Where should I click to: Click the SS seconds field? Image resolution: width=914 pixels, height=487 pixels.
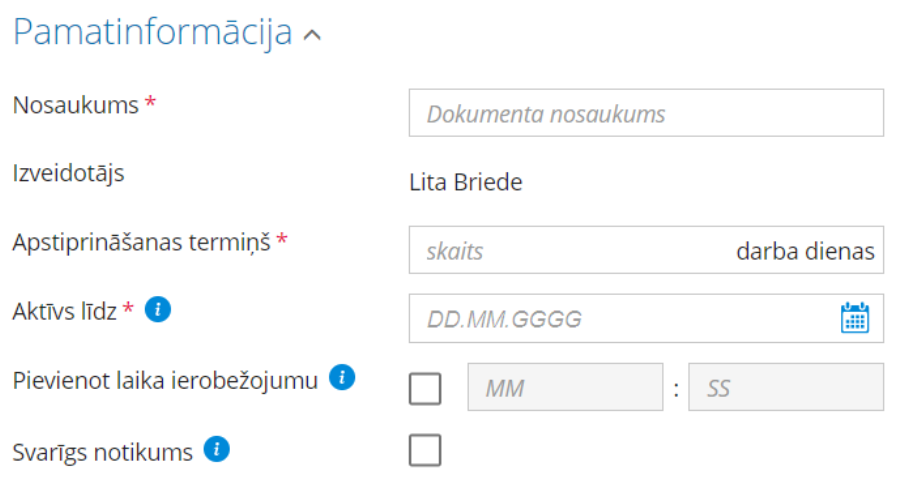point(786,387)
